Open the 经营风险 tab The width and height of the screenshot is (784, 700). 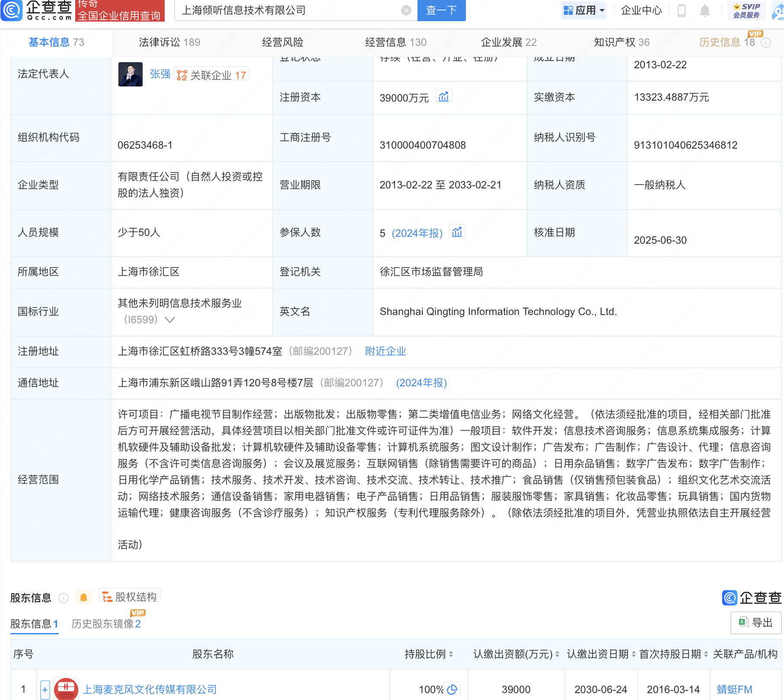283,42
